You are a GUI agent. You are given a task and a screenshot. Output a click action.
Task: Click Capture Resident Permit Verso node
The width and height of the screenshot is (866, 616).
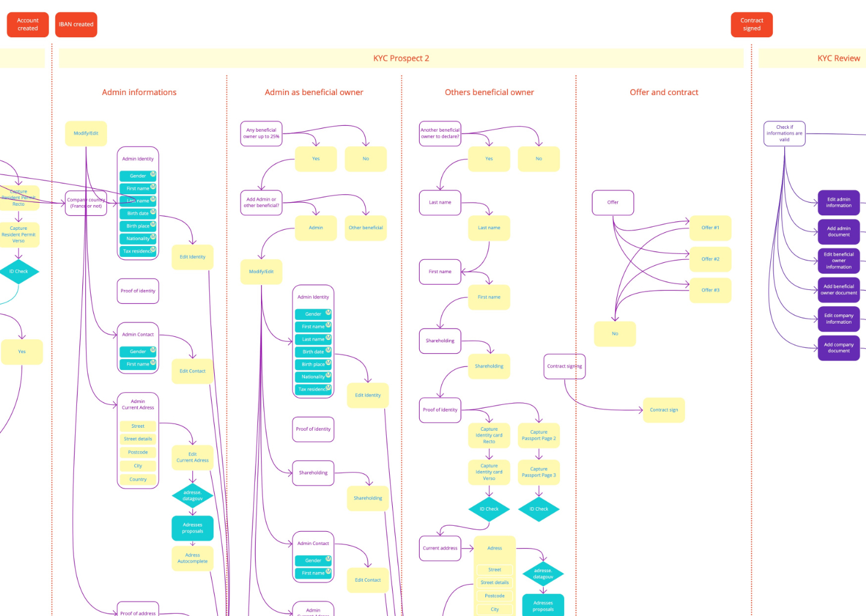pos(19,235)
